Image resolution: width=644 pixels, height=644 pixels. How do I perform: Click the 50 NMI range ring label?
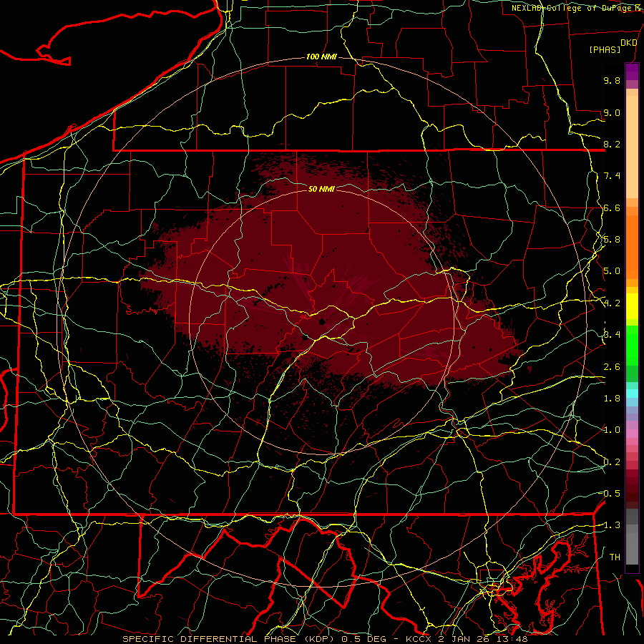[321, 189]
